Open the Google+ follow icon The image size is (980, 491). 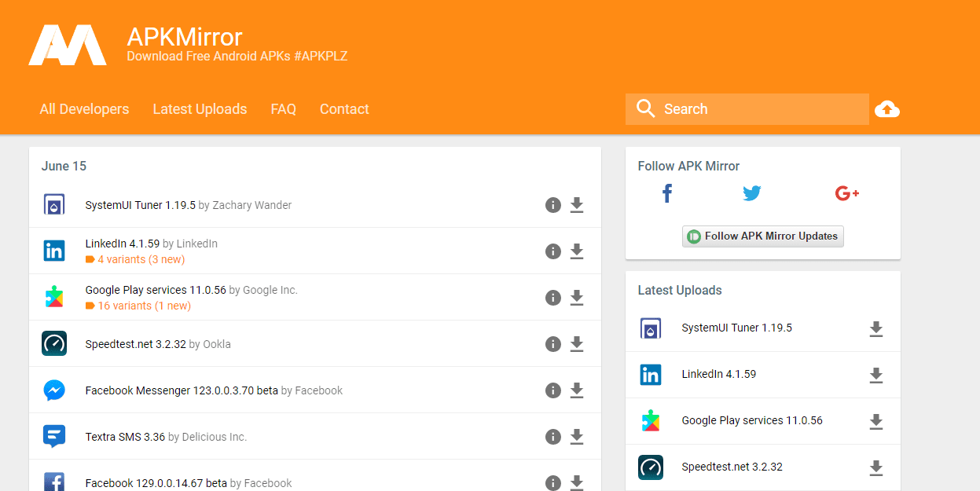(x=846, y=193)
